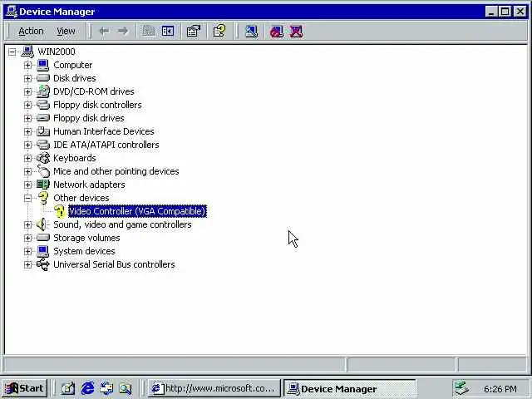Click the Floppy disk drives icon
532x399 pixels.
(x=43, y=118)
